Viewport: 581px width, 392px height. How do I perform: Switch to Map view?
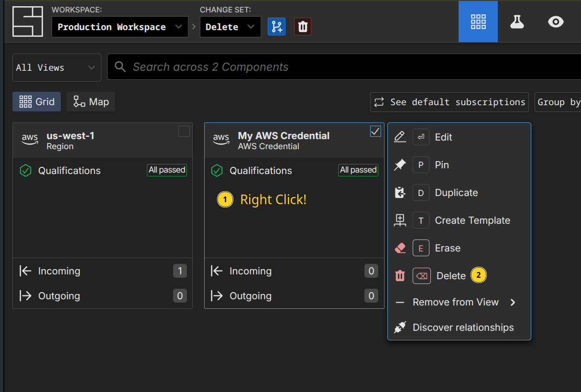91,102
